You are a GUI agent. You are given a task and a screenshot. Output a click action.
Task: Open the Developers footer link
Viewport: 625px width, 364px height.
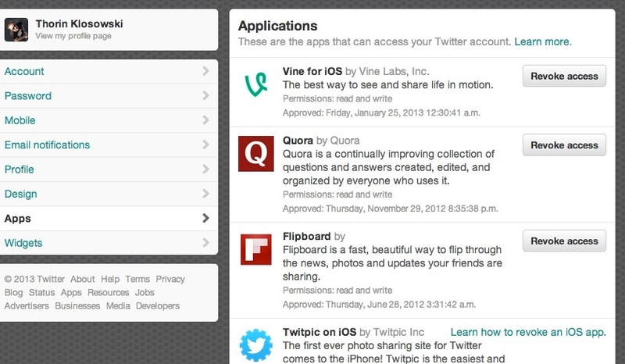158,305
